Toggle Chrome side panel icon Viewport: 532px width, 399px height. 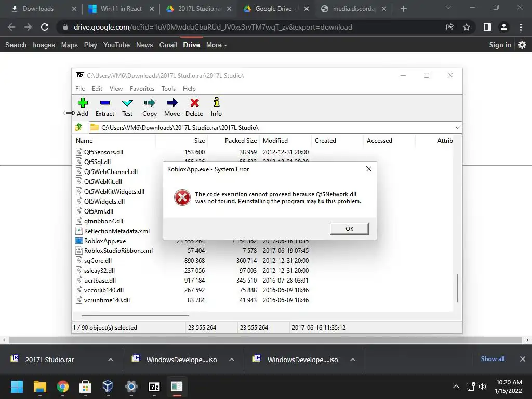click(487, 27)
